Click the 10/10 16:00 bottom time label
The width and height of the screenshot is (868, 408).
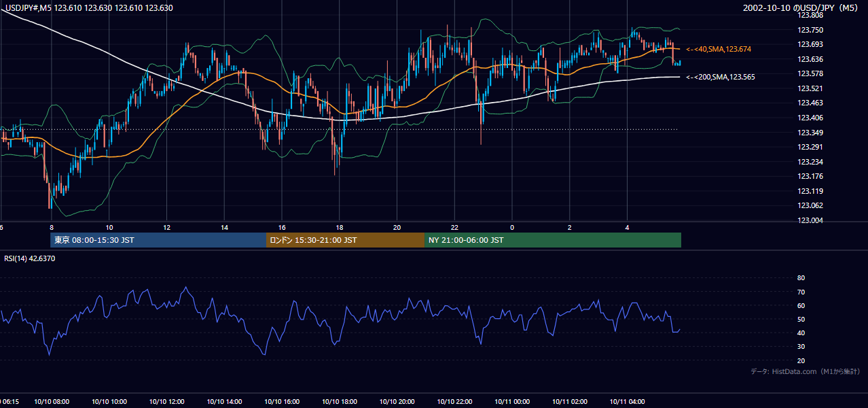tap(282, 402)
